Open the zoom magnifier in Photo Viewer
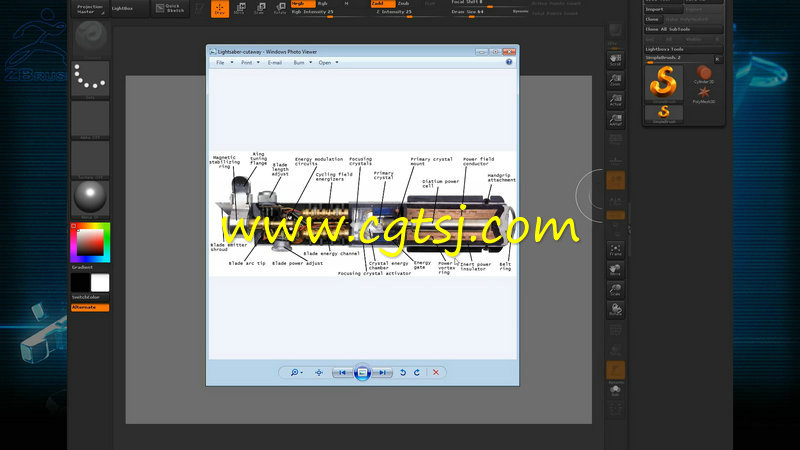Image resolution: width=800 pixels, height=450 pixels. (296, 372)
